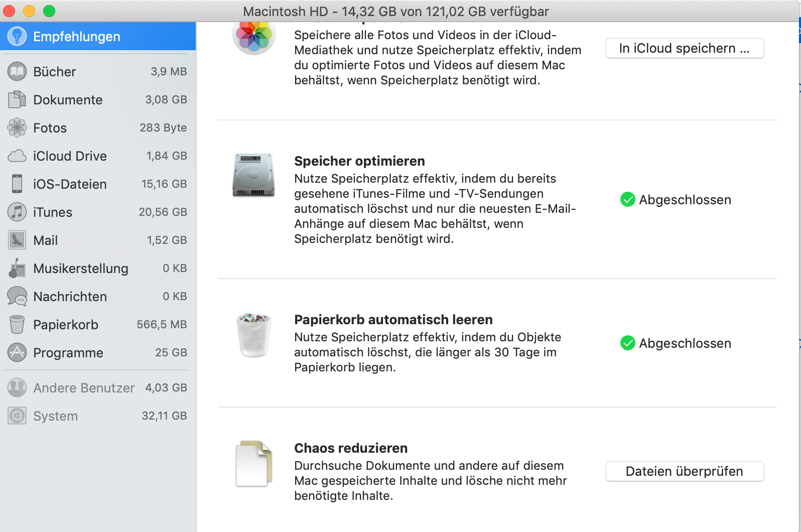The width and height of the screenshot is (801, 532).
Task: Click the trash can image beside Papierkorb automatisch leeren
Action: [254, 335]
